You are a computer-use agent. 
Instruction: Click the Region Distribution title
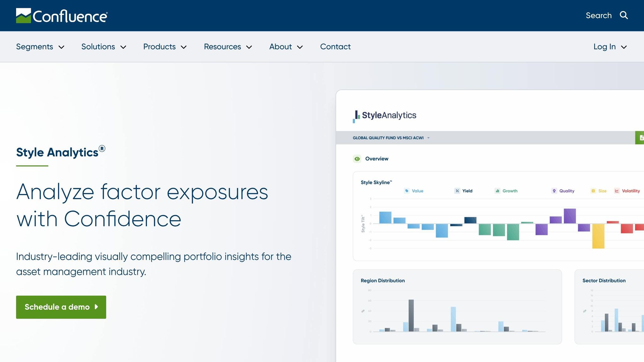[383, 281]
